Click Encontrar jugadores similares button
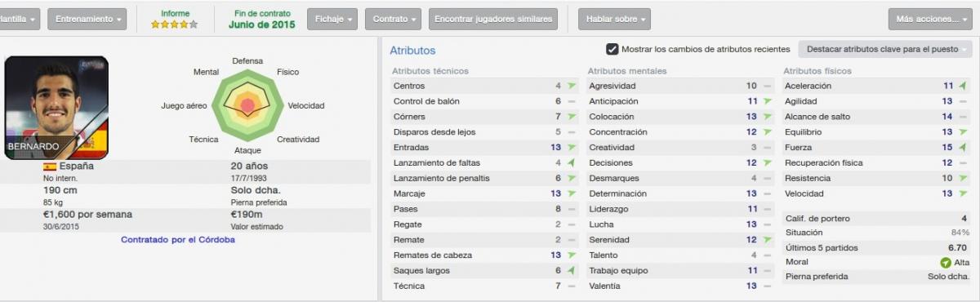The height and width of the screenshot is (302, 980). tap(493, 19)
